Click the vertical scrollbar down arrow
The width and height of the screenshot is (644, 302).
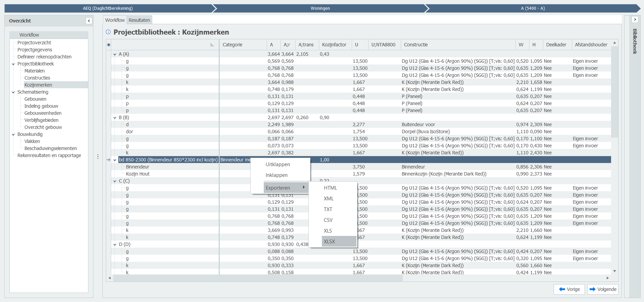[614, 271]
